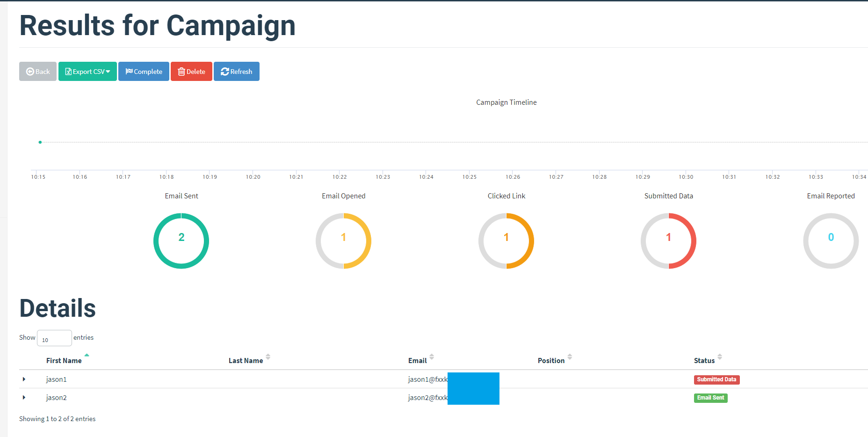Expand the jason1 row details

click(x=24, y=379)
